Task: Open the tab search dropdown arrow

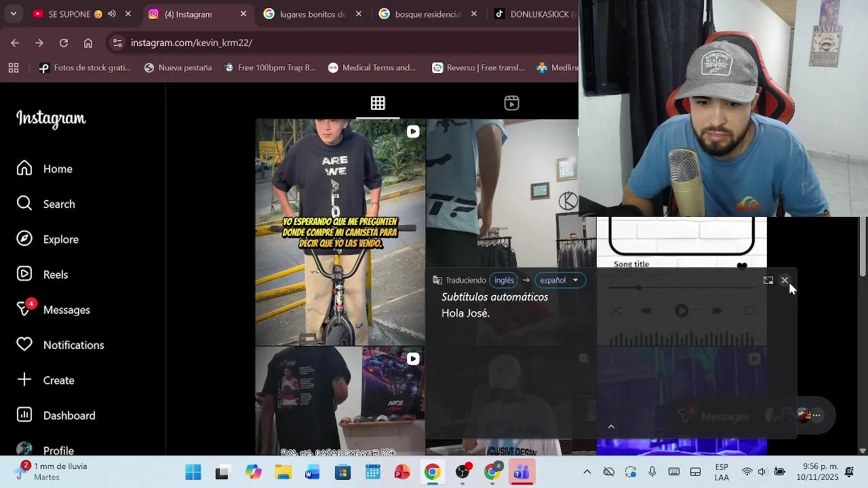Action: coord(13,14)
